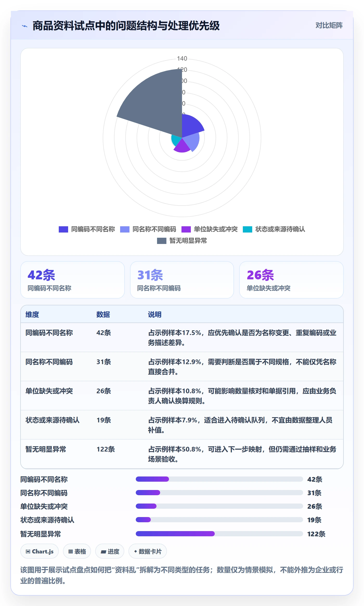Click the 同名称不同编码 legend label
The height and width of the screenshot is (606, 364).
154,229
